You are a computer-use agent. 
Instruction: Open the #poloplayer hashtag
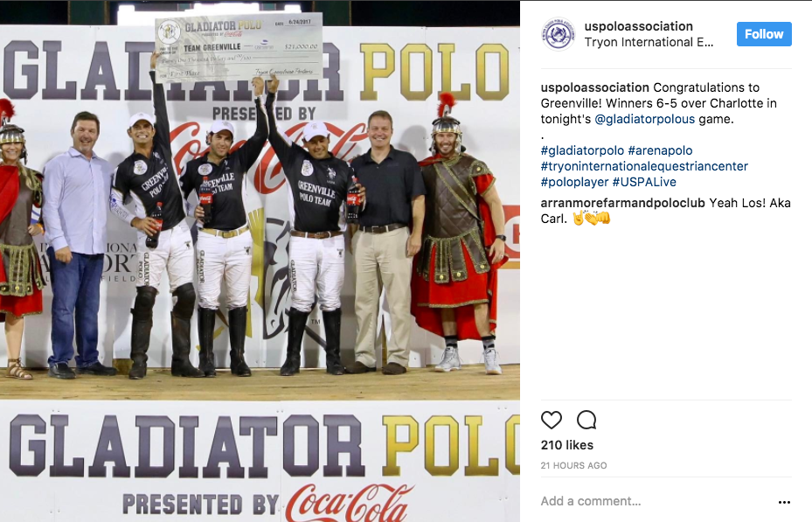[574, 182]
